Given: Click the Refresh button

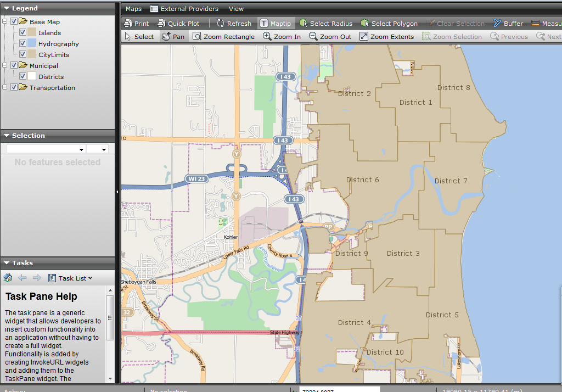Looking at the screenshot, I should 233,23.
